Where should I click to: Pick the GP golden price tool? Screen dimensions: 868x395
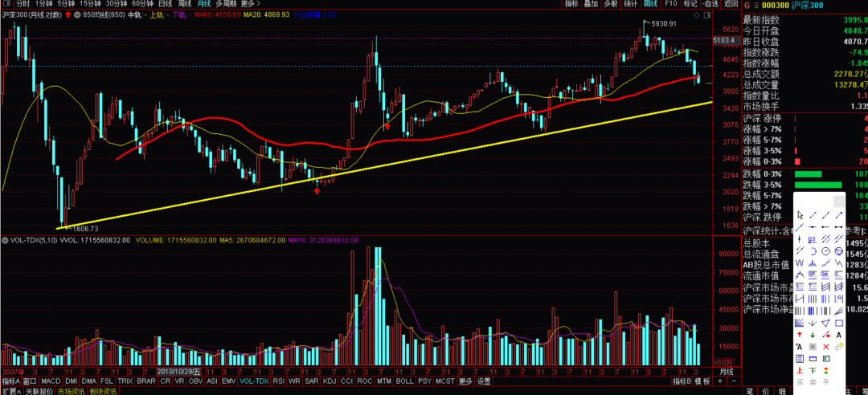coord(813,275)
